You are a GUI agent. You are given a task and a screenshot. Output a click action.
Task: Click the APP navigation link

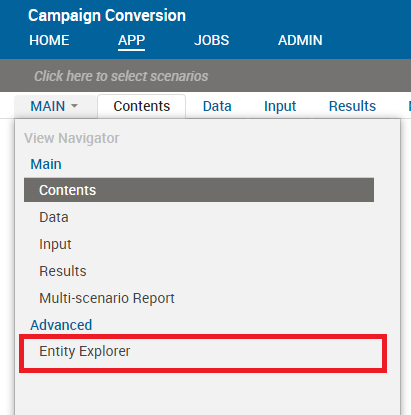coord(131,40)
